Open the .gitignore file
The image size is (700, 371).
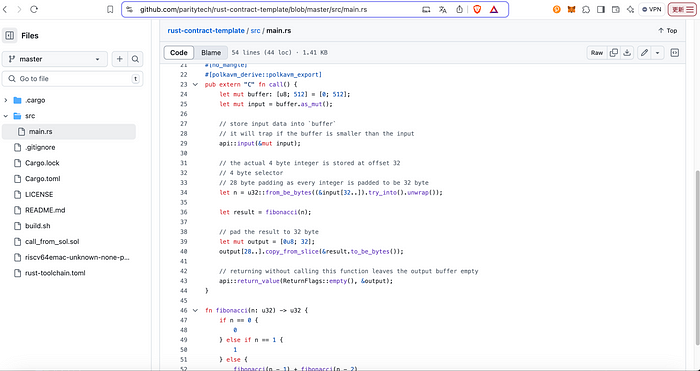tap(40, 147)
